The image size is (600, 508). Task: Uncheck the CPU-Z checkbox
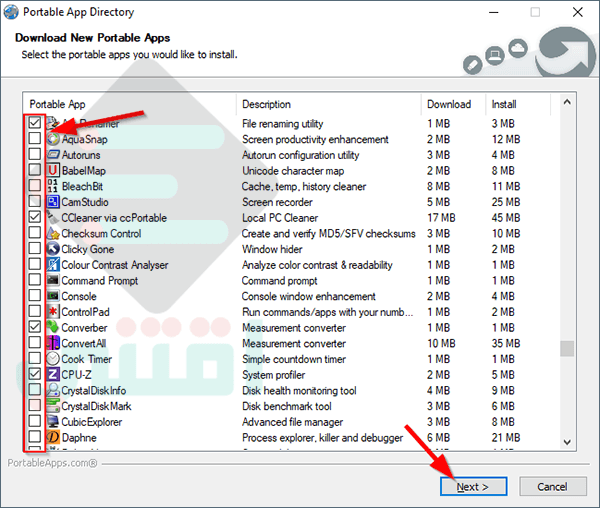click(x=34, y=373)
